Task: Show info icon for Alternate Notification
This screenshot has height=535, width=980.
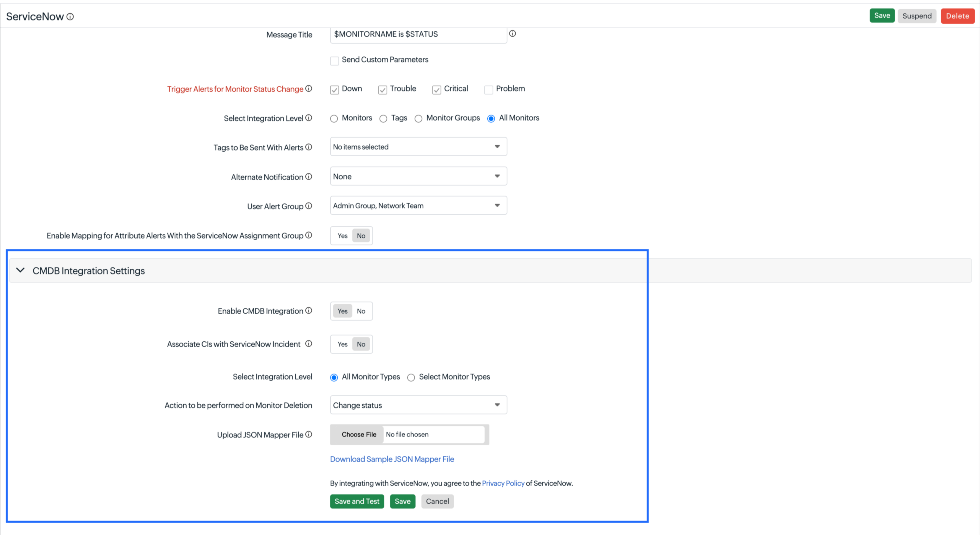Action: (x=309, y=177)
